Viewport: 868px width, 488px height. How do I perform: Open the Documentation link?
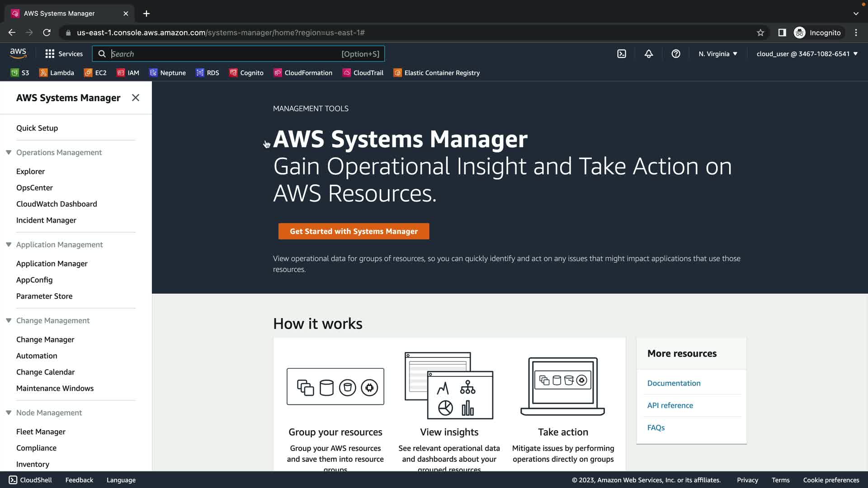674,383
